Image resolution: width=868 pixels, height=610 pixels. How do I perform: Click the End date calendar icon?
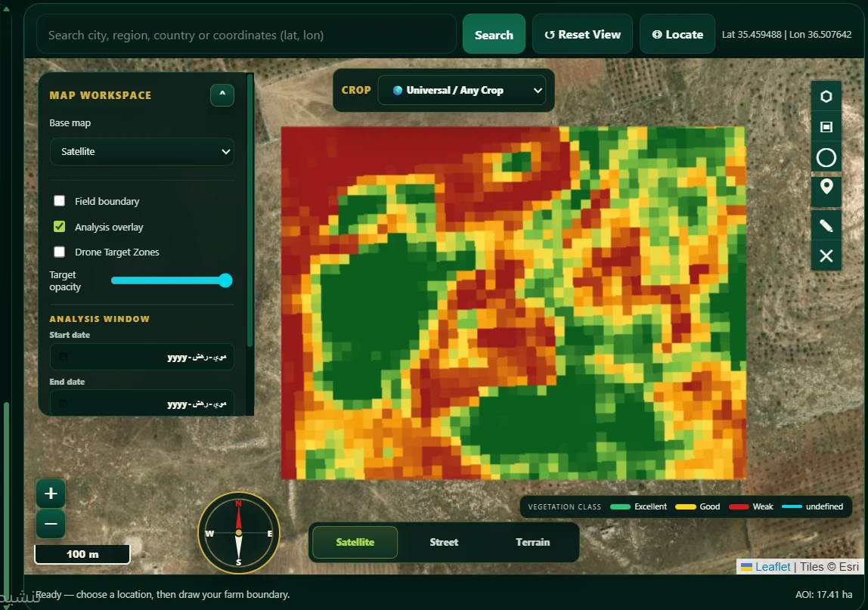(x=63, y=404)
